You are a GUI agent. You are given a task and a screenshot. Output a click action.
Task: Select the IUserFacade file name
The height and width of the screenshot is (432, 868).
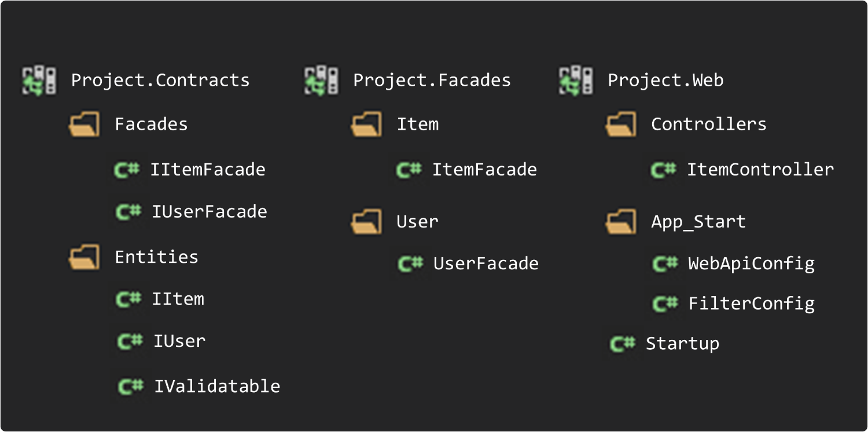(209, 212)
